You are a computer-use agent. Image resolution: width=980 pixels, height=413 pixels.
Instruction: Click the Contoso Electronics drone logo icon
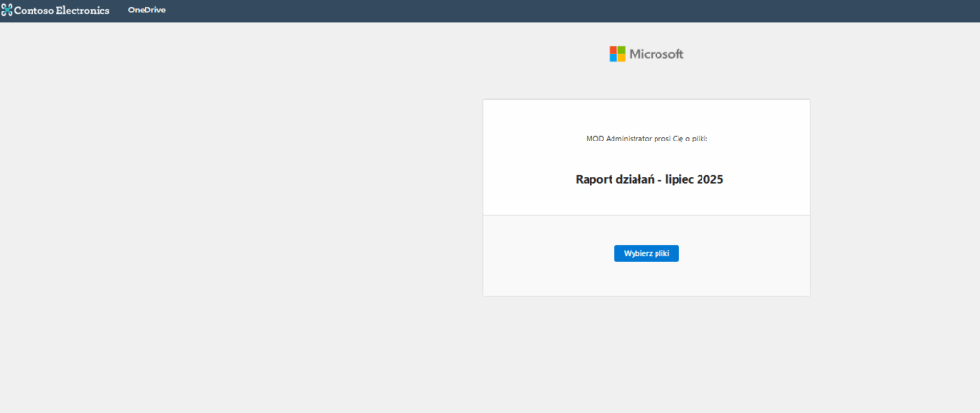click(x=7, y=10)
